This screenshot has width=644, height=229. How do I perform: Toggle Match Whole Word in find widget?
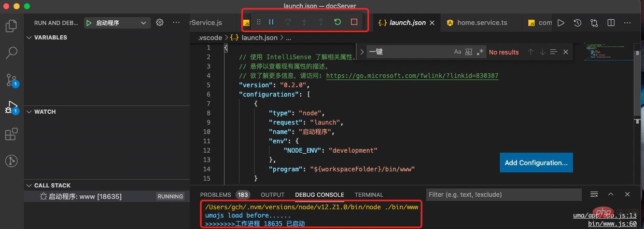tap(469, 52)
